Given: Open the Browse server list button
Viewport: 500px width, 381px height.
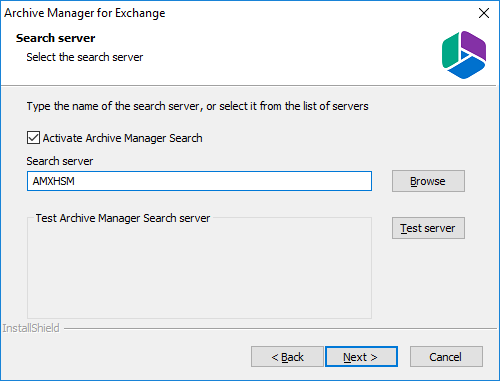Looking at the screenshot, I should click(428, 181).
